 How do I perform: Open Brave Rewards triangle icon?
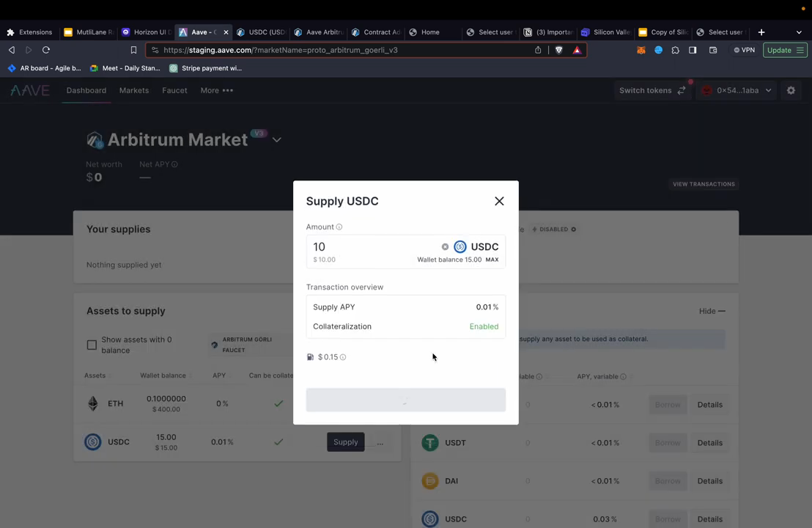click(x=577, y=50)
